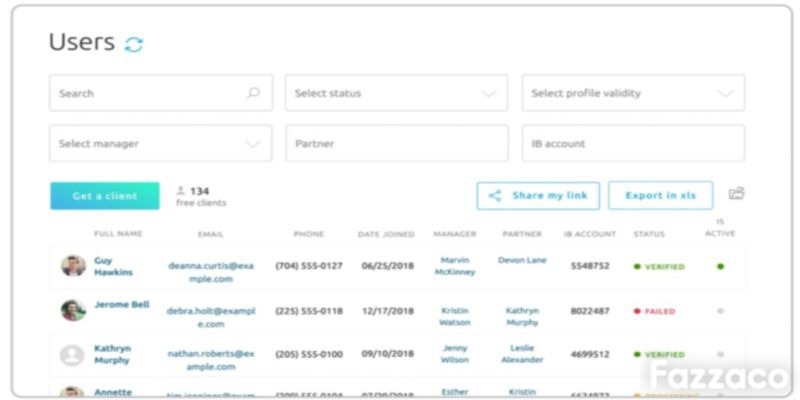Click Verified status for Kathryn Murphy
The width and height of the screenshot is (800, 400).
coord(659,355)
